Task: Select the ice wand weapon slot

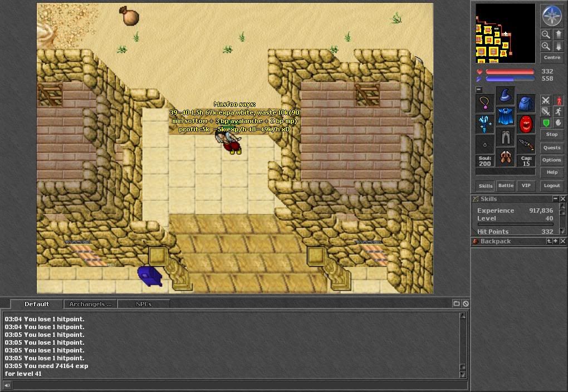Action: [484, 124]
